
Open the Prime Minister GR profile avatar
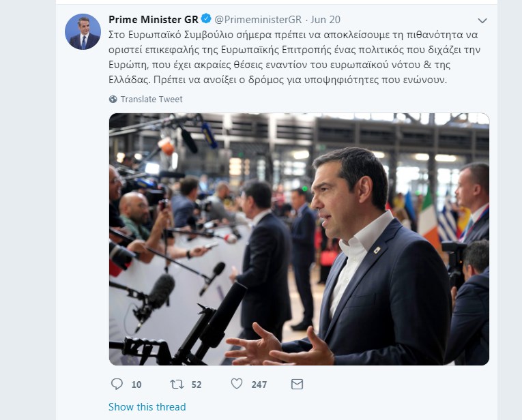[83, 31]
